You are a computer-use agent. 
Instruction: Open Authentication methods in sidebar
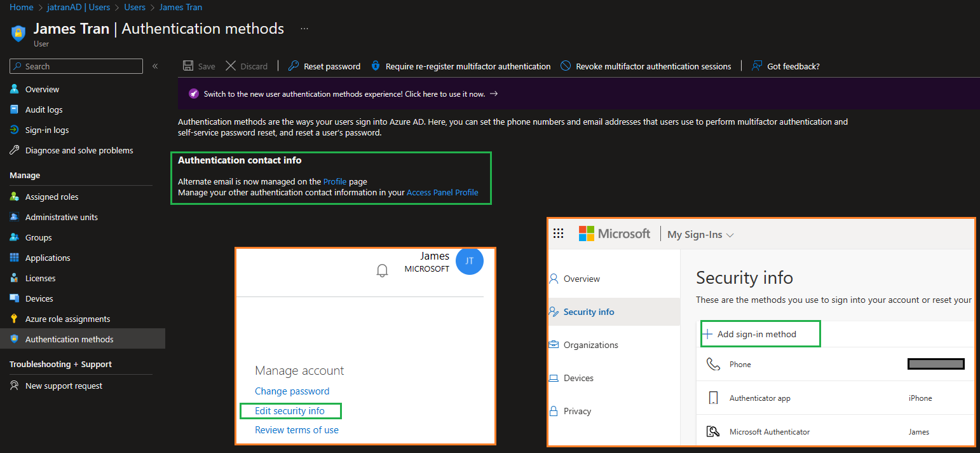[83, 339]
